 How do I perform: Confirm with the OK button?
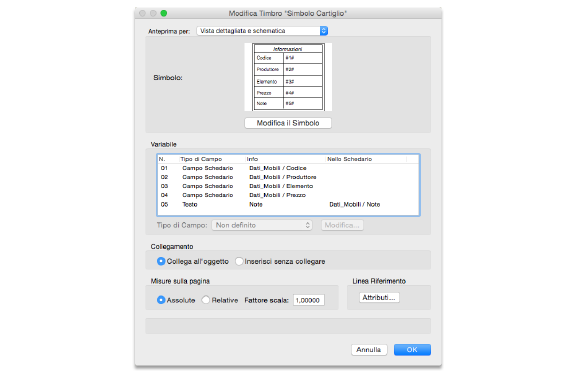pyautogui.click(x=412, y=350)
